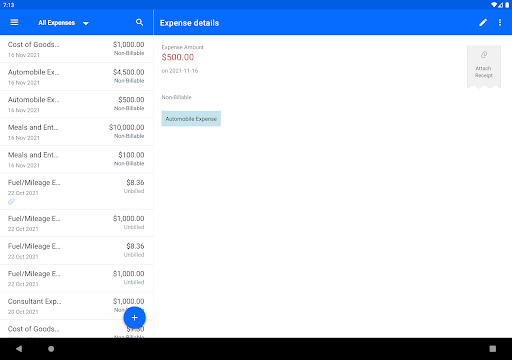This screenshot has width=512, height=360.
Task: Select the Automobile Expense category tag
Action: [x=191, y=119]
